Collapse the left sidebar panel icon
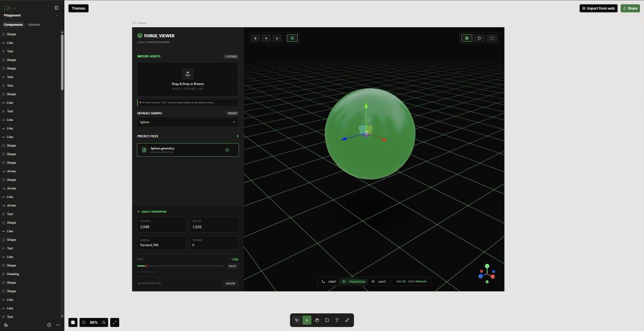644x331 pixels. 57,8
